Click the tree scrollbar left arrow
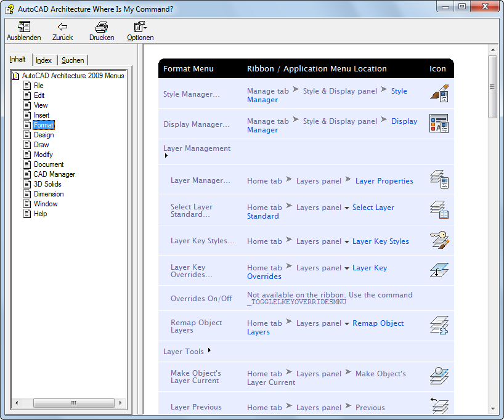 tap(17, 403)
